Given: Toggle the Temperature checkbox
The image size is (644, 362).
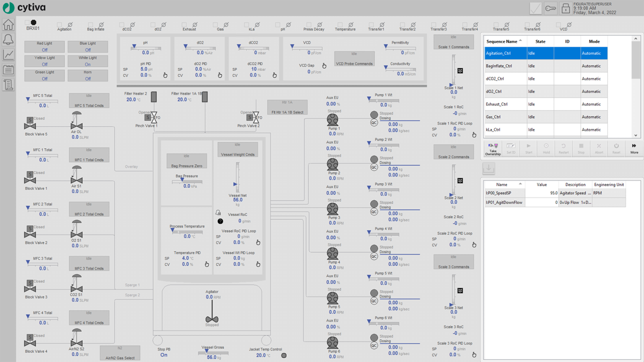Looking at the screenshot, I should point(340,25).
